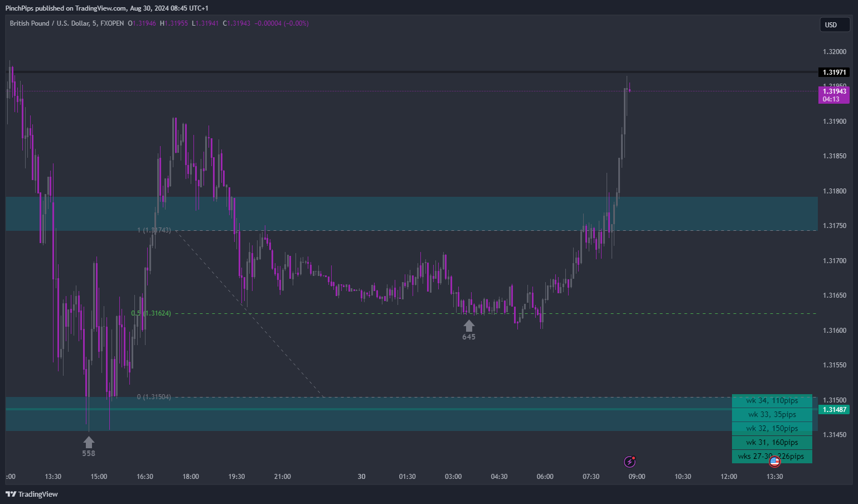Click the 1.31900 price axis label
The width and height of the screenshot is (858, 504).
[x=834, y=122]
